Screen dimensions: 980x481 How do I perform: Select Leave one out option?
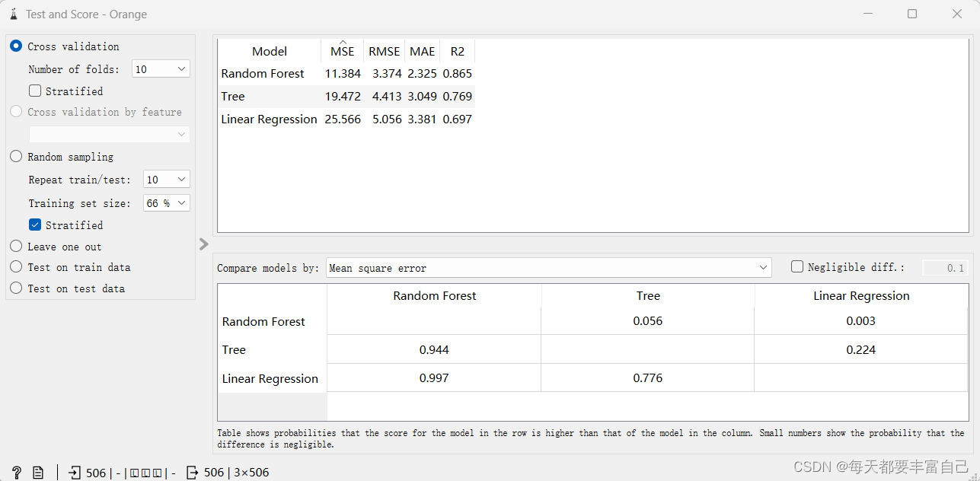point(56,247)
